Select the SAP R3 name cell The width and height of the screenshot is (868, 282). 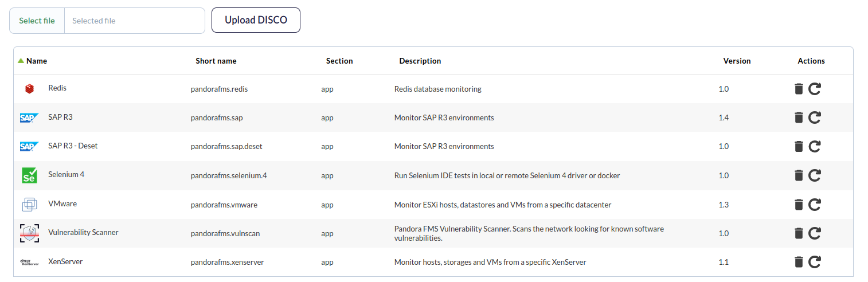[60, 117]
